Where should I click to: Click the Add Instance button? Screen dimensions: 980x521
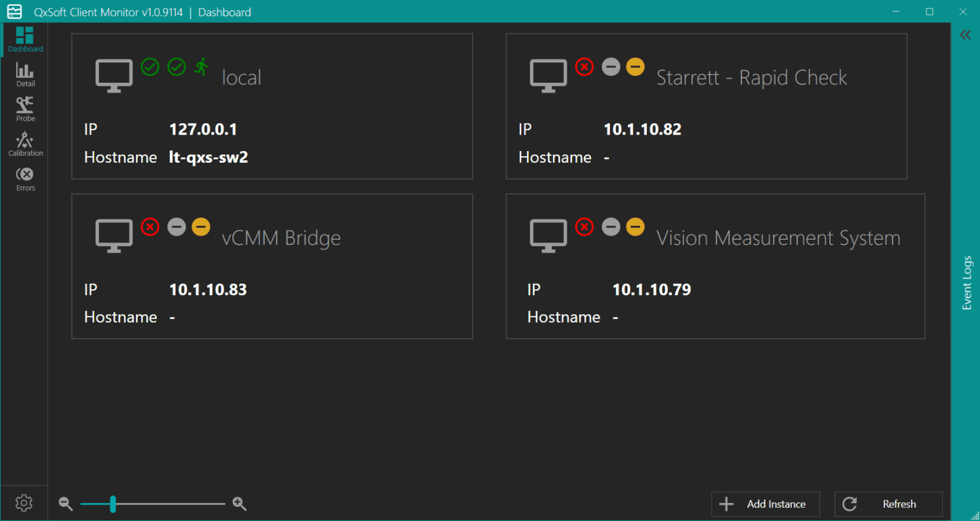[765, 504]
